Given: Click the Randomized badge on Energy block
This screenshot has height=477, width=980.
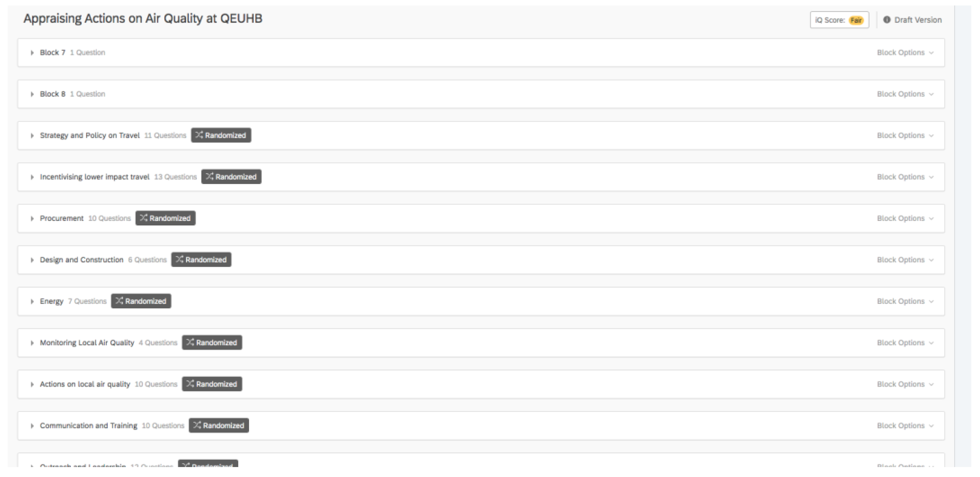Looking at the screenshot, I should [141, 301].
